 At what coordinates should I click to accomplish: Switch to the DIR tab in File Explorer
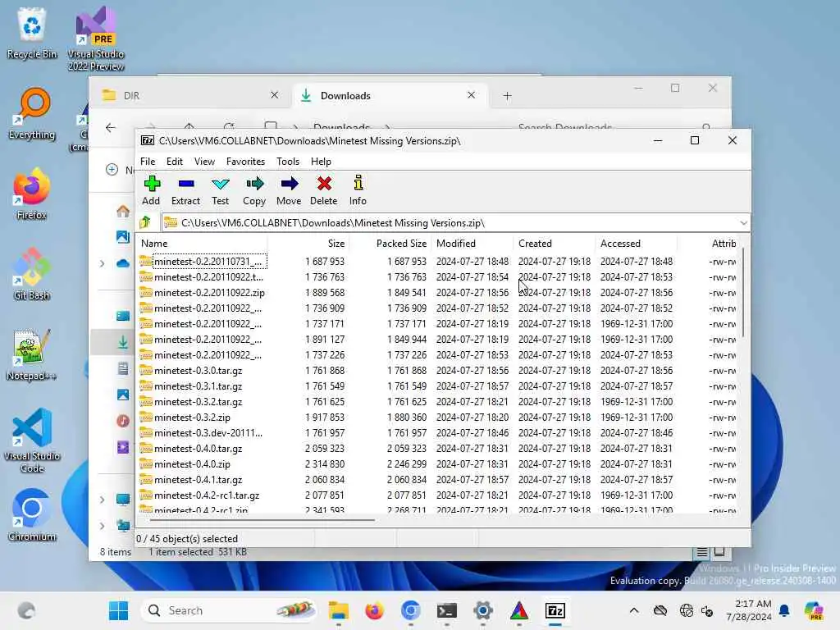coord(190,95)
